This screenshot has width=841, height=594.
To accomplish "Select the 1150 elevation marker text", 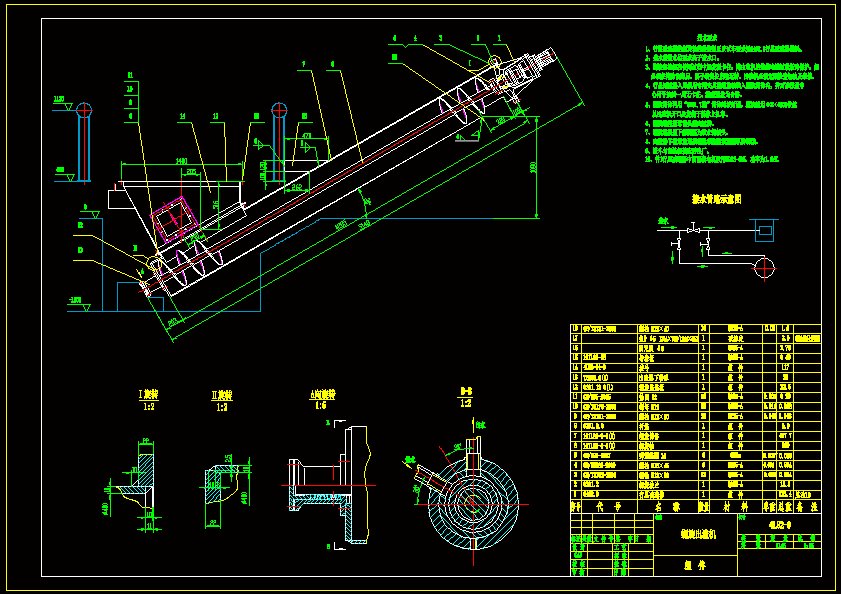I will tap(59, 99).
